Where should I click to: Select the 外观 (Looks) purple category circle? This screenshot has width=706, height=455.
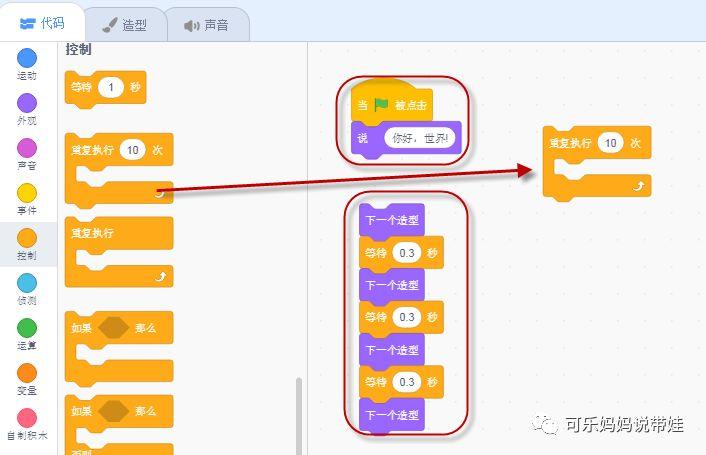click(27, 103)
